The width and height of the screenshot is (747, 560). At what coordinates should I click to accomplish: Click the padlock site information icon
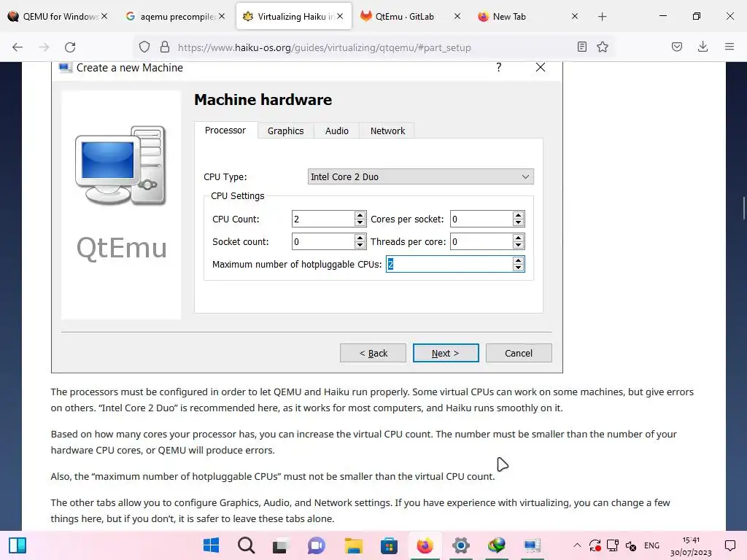[165, 47]
